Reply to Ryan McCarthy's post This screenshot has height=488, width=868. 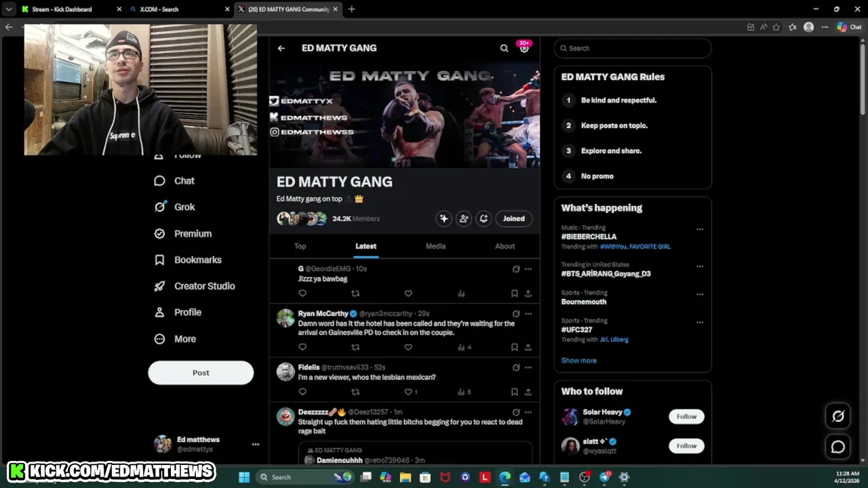[302, 347]
